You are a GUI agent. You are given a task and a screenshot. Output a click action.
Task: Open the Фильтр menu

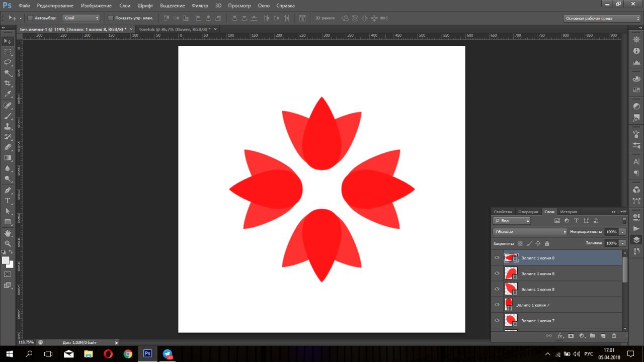point(200,6)
